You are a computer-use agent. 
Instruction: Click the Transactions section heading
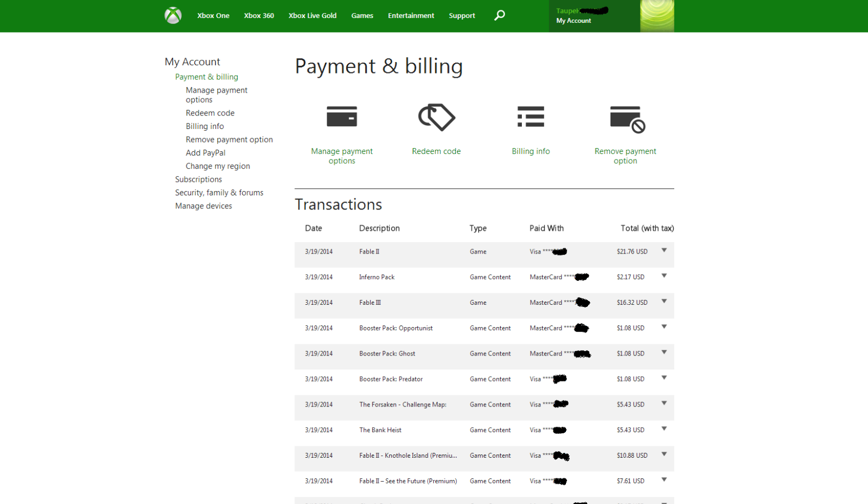[338, 205]
